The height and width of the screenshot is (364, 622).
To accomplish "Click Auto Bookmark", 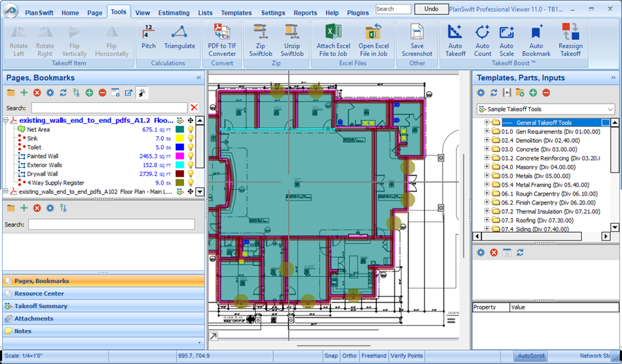I will 536,40.
